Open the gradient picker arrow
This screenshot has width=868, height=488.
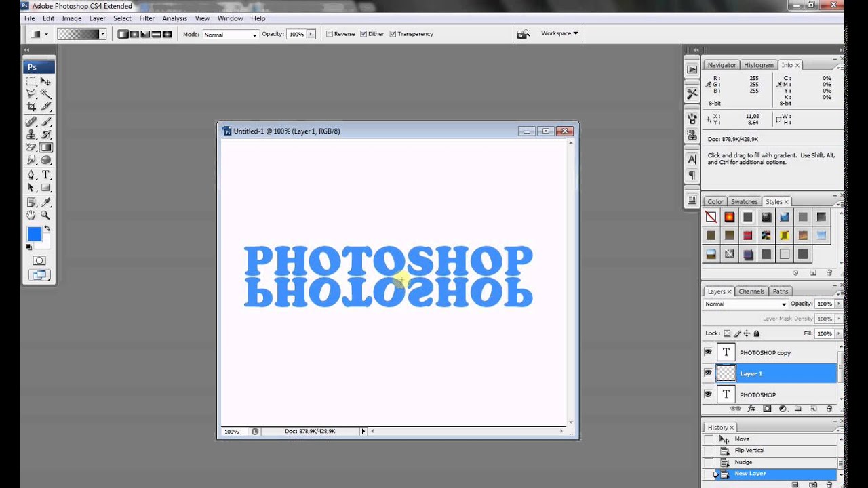(103, 34)
